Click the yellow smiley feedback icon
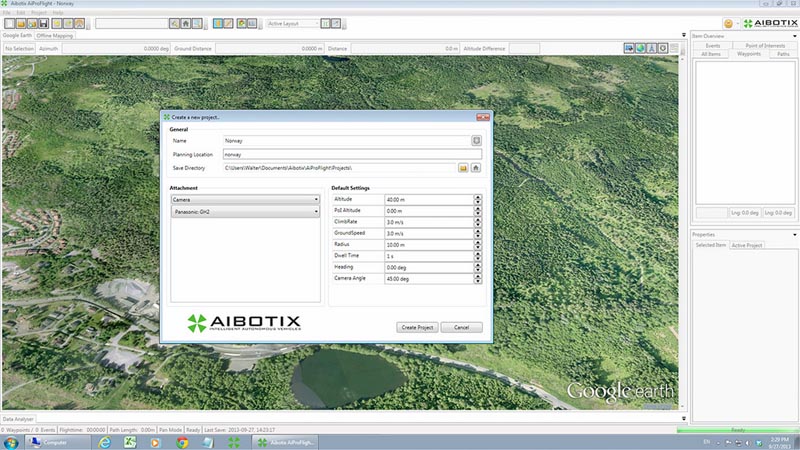The image size is (800, 450). coord(729,23)
